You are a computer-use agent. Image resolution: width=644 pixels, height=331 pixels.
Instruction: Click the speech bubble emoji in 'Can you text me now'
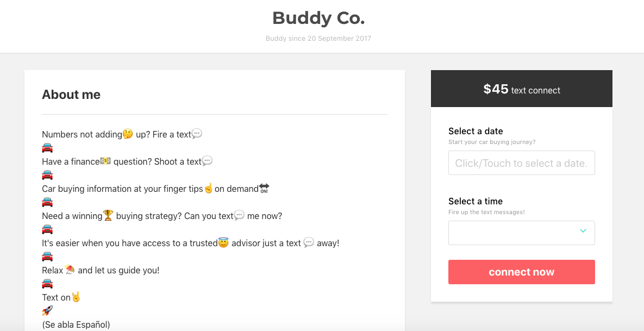[x=238, y=215]
